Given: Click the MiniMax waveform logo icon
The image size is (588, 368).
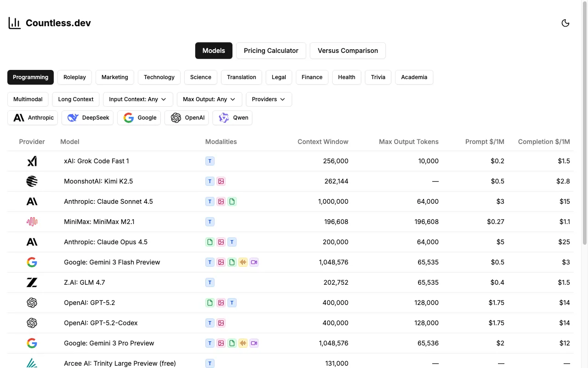Looking at the screenshot, I should click(32, 222).
